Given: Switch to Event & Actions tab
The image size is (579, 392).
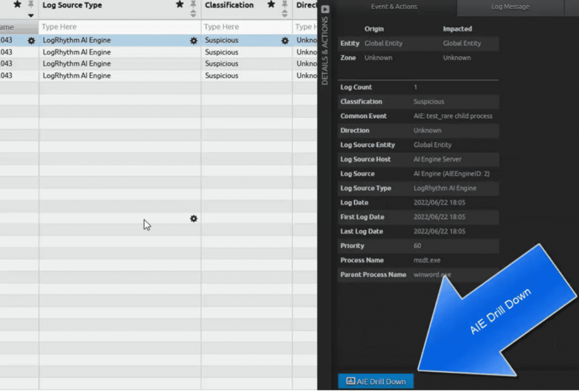Looking at the screenshot, I should click(x=394, y=7).
